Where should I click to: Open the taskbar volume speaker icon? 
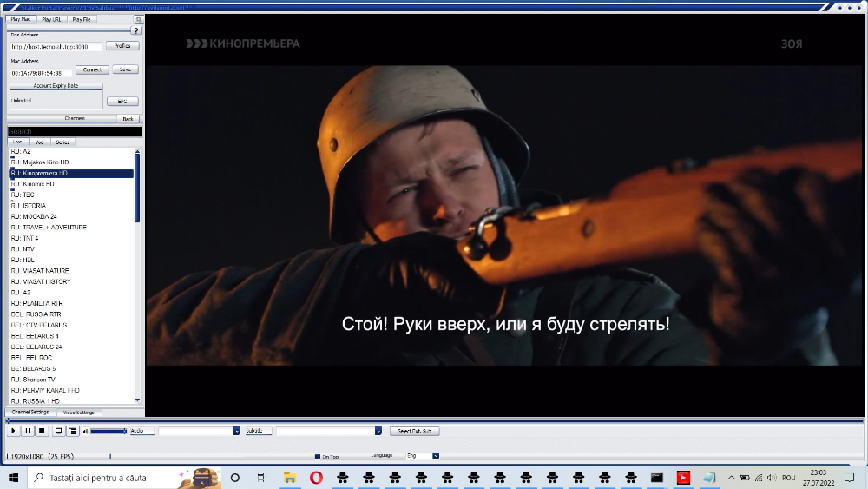point(772,478)
